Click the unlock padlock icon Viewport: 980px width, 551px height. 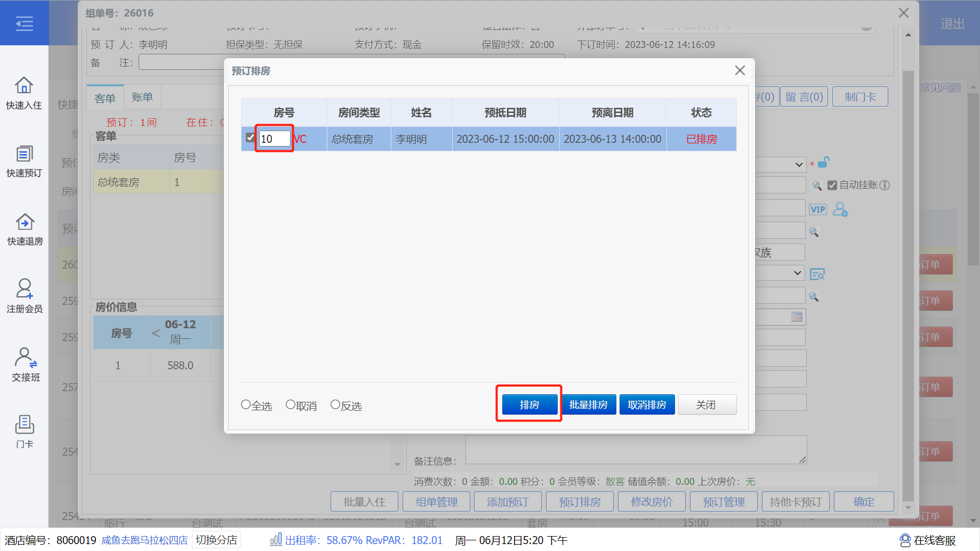coord(824,161)
